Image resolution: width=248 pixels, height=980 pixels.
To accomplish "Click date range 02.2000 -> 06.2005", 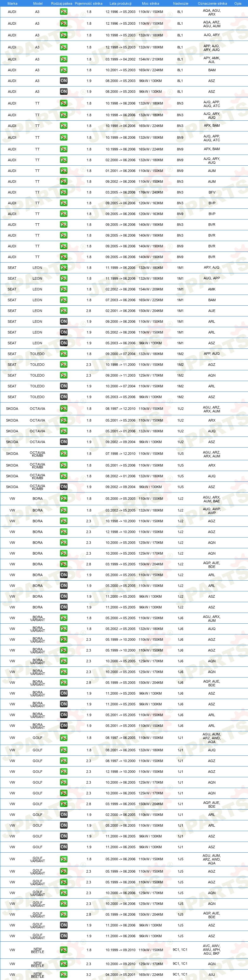I will coord(121,815).
